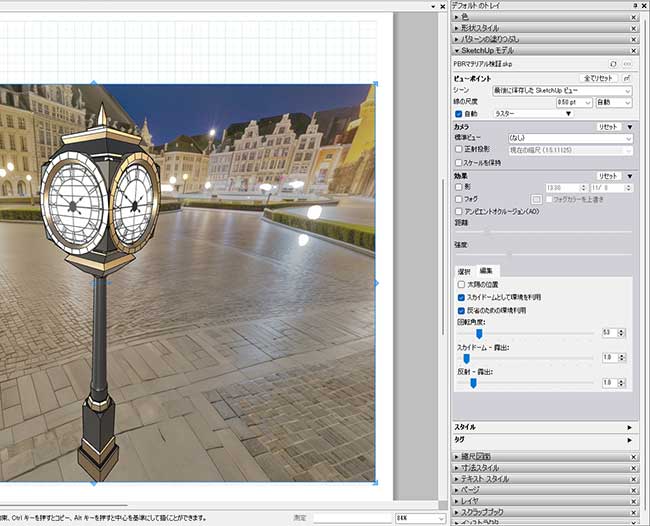The image size is (650, 526).
Task: Close the テキスト スタイル panel
Action: pyautogui.click(x=633, y=479)
